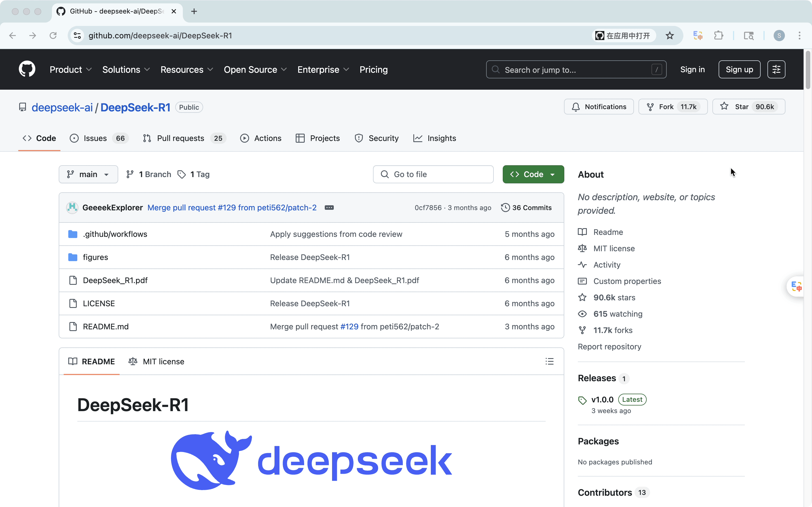This screenshot has width=812, height=507.
Task: Click the Go to file search box
Action: (x=433, y=174)
